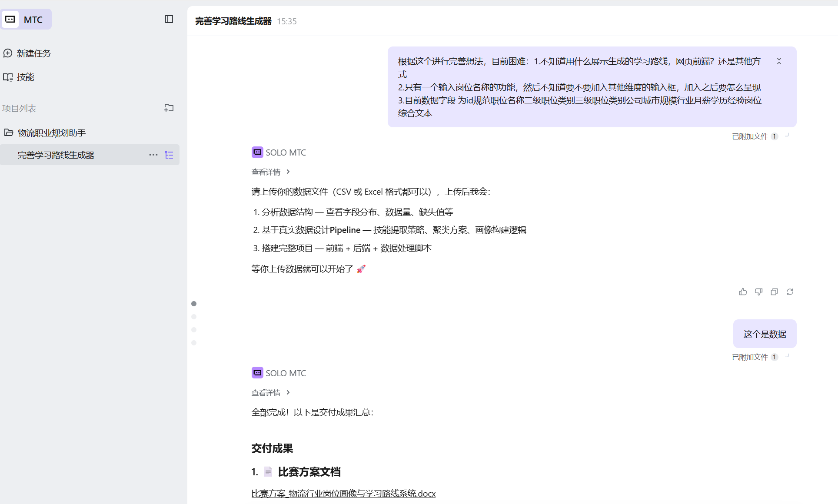This screenshot has height=504, width=838.
Task: Jump to first conversation navigation dot
Action: click(194, 304)
